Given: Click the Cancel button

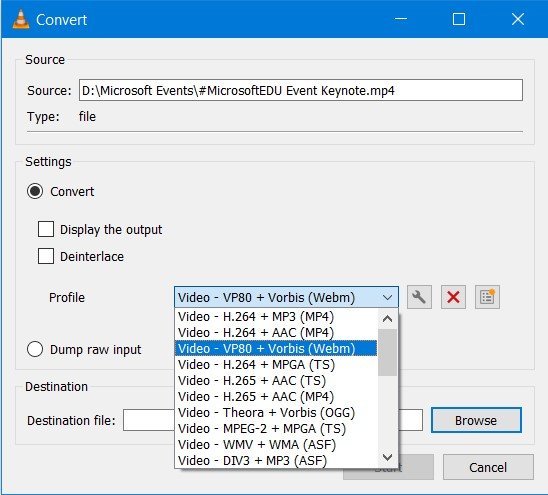Looking at the screenshot, I should (488, 467).
